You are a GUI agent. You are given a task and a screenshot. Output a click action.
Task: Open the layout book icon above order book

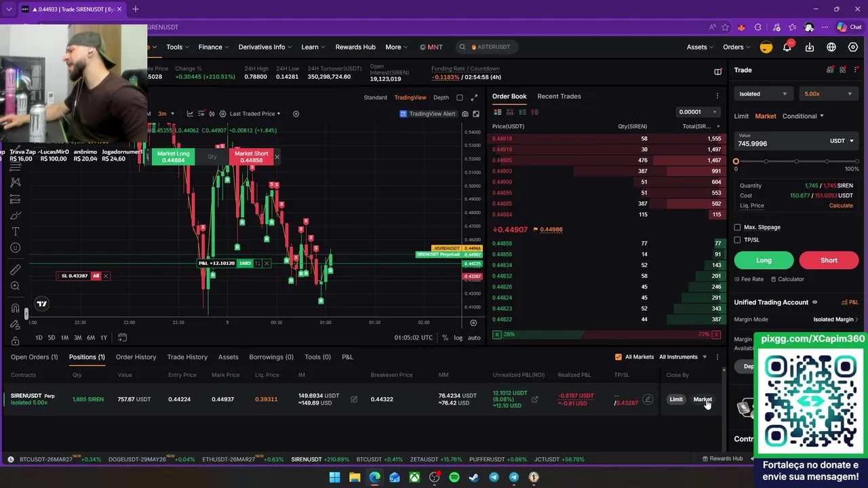[718, 71]
